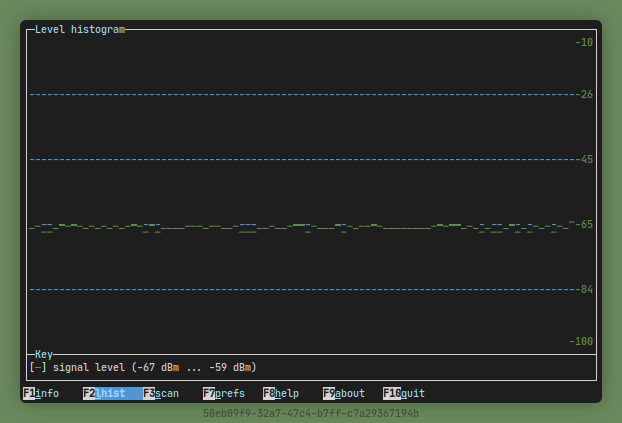Click the -45 axis label

(584, 159)
